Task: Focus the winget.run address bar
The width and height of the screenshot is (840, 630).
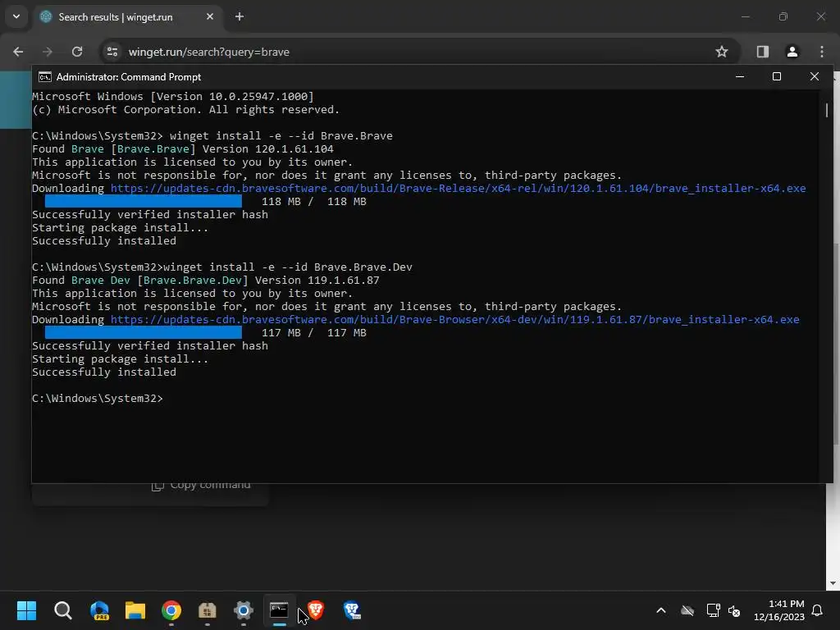Action: click(418, 52)
